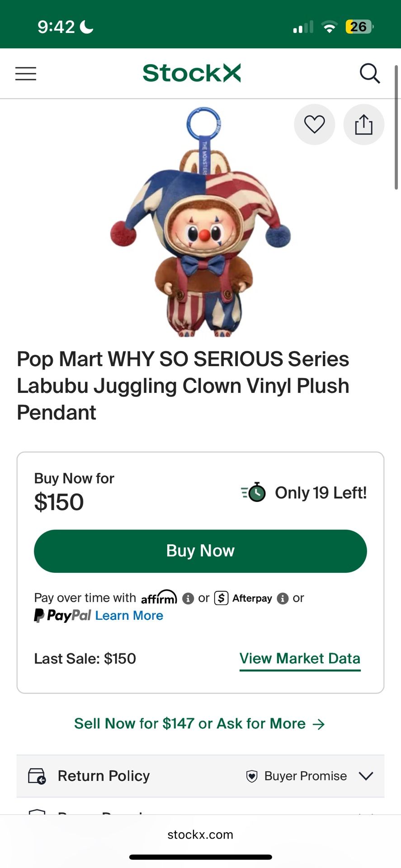The height and width of the screenshot is (868, 401).
Task: Tap Sell Now for $147 link
Action: (199, 723)
